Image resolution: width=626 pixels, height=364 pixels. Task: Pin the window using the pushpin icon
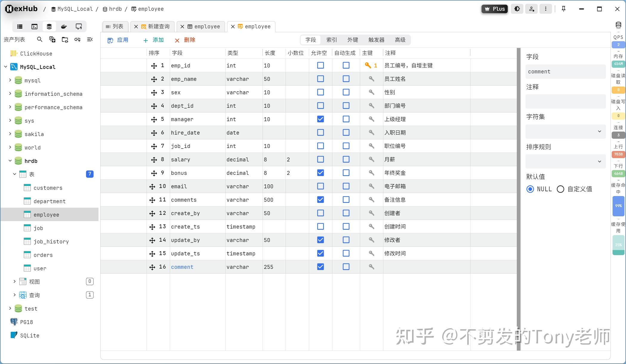coord(563,9)
